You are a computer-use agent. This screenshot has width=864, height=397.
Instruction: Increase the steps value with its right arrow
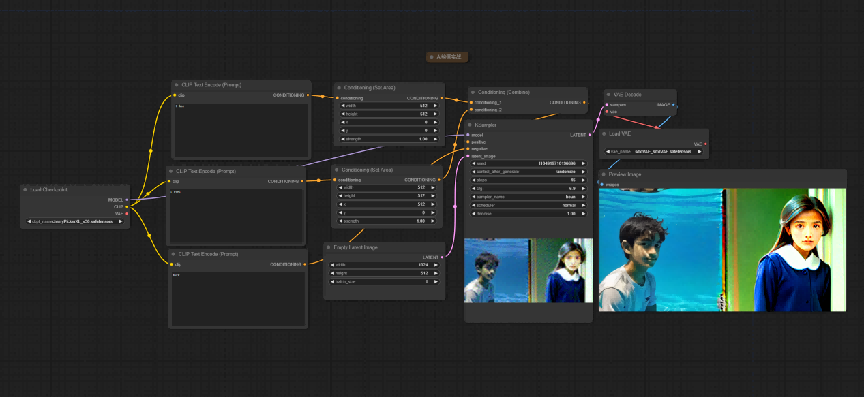[584, 180]
